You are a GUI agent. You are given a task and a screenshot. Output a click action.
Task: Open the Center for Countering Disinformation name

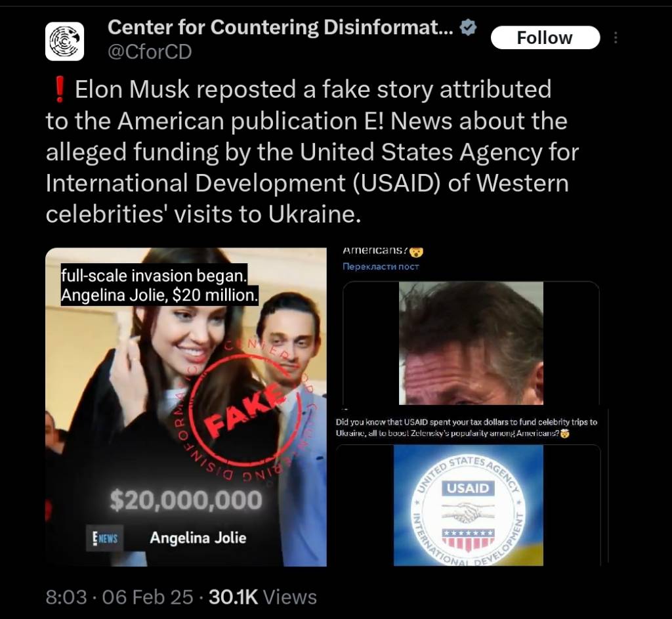point(280,28)
